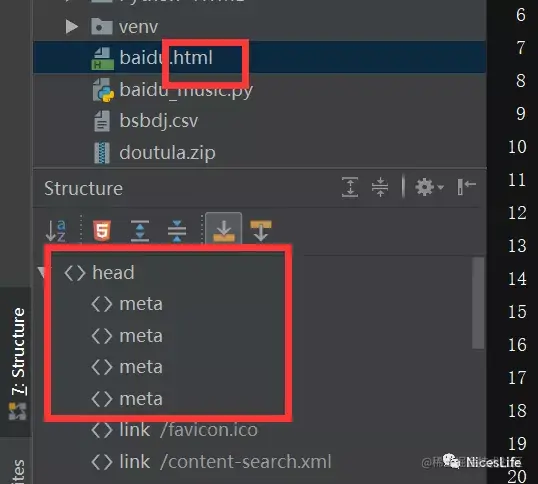538x484 pixels.
Task: Expand all nodes in structure toolbar
Action: pos(140,231)
